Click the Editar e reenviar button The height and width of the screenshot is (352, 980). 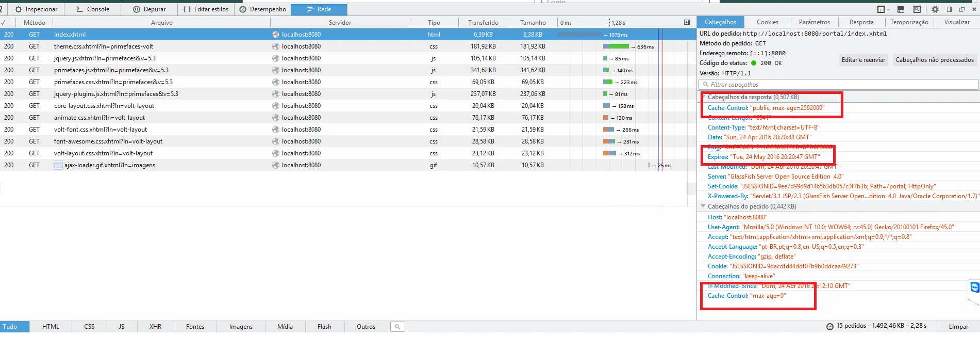tap(863, 60)
